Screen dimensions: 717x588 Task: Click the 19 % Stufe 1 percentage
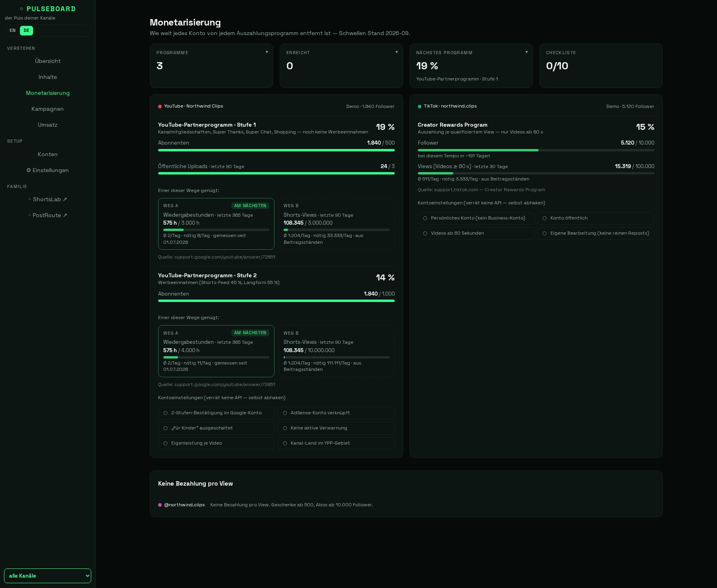click(385, 127)
